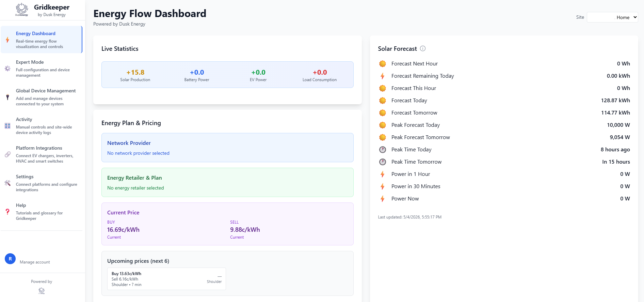
Task: Click the clock icon next to Peak Time Tomorrow
Action: tap(383, 162)
